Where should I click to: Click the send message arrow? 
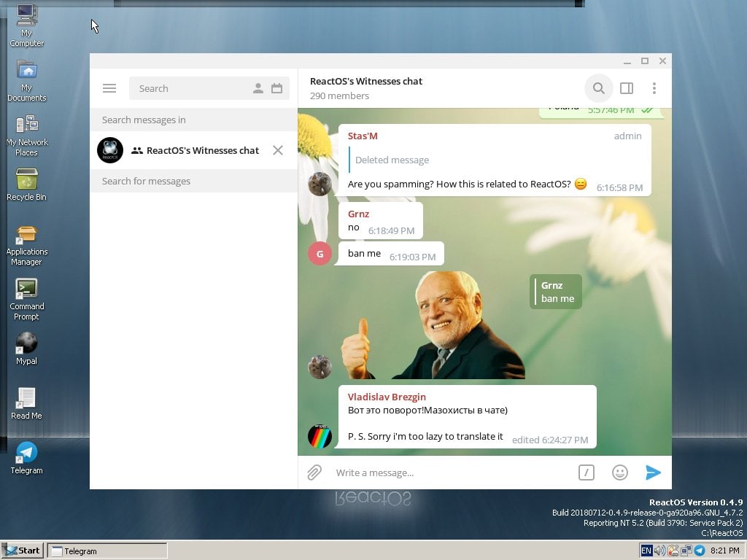coord(653,472)
